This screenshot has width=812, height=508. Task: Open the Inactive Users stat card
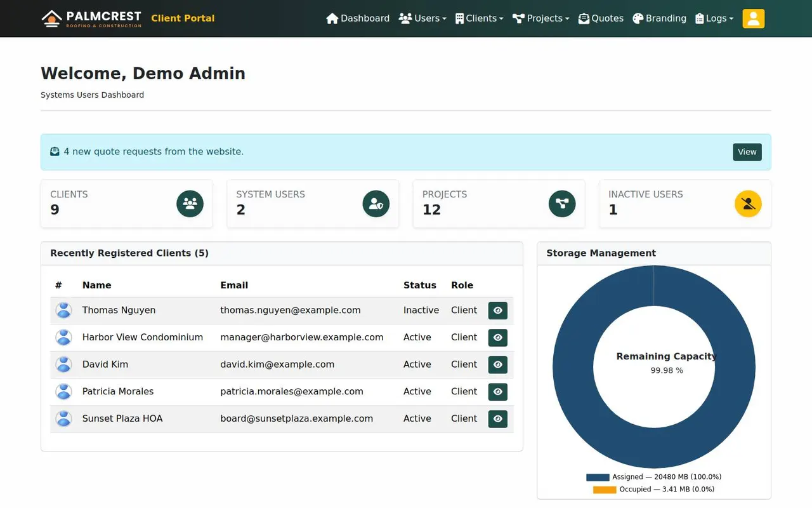(x=685, y=204)
